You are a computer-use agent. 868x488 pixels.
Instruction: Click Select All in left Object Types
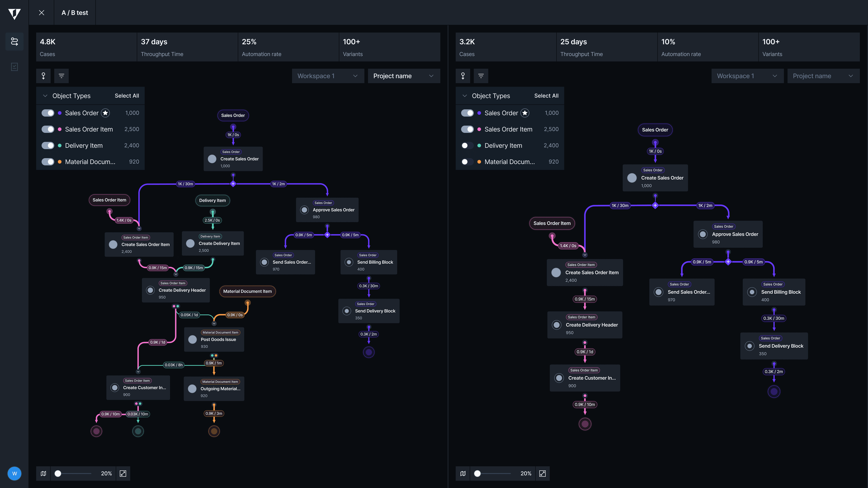click(127, 96)
